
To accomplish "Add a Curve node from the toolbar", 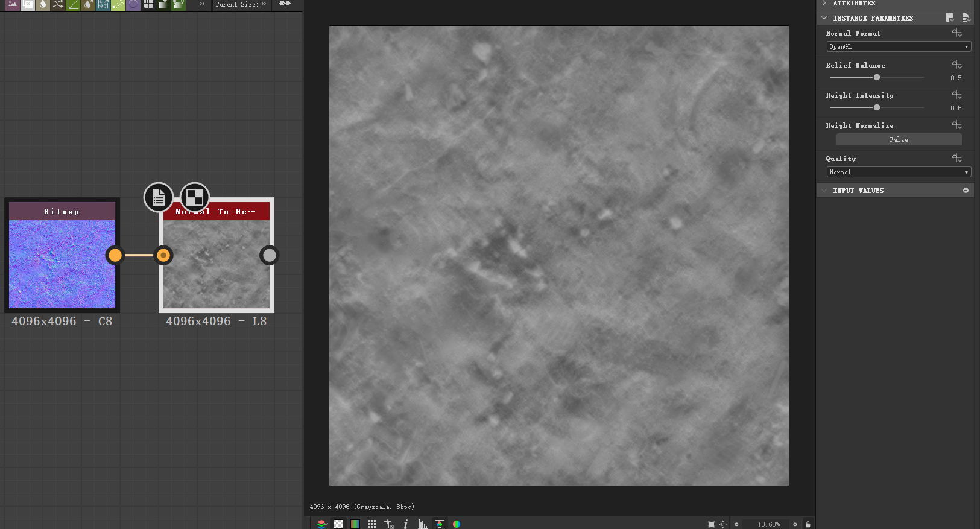I will pyautogui.click(x=72, y=4).
